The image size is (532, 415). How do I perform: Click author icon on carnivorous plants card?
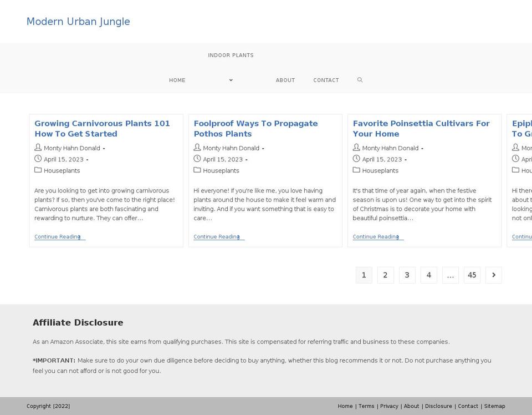(x=38, y=148)
